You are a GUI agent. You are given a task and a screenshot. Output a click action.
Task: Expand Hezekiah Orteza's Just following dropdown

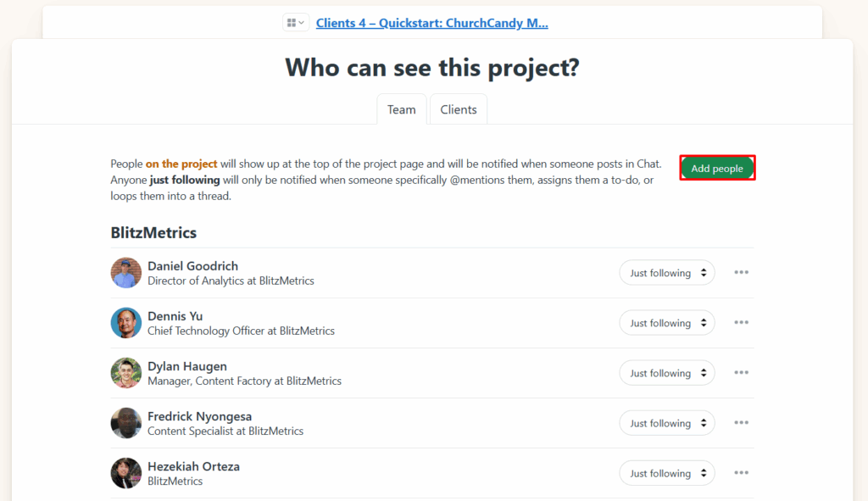coord(667,473)
